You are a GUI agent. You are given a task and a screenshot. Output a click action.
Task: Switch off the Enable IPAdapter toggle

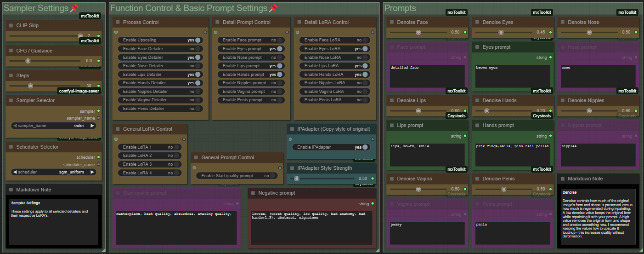(365, 147)
